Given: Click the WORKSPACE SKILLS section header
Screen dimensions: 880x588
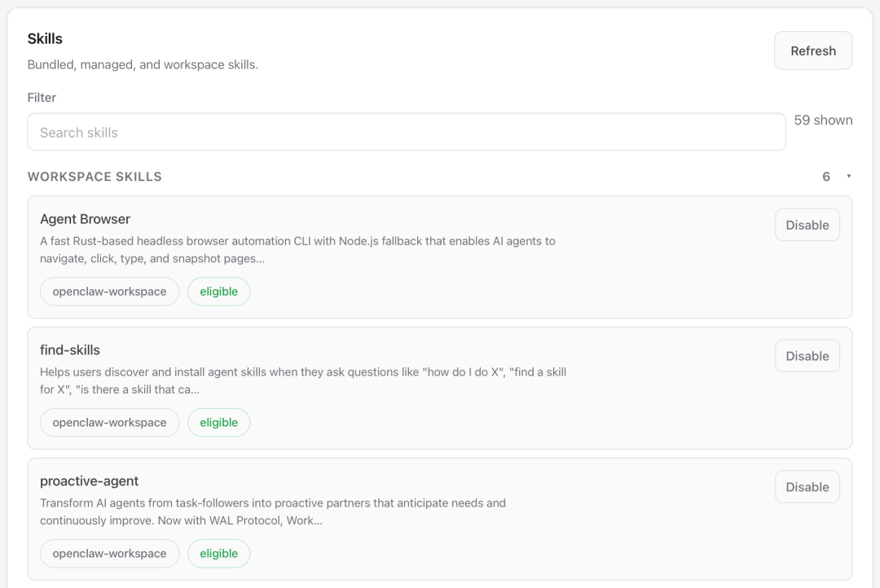Looking at the screenshot, I should pos(95,177).
